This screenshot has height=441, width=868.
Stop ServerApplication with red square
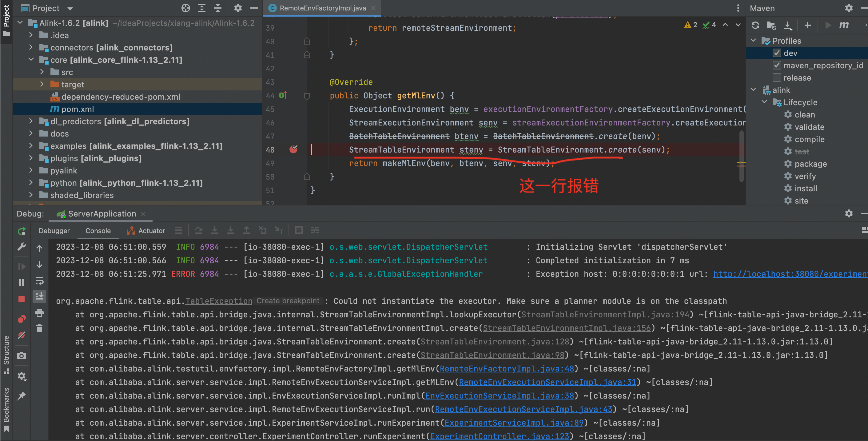coord(22,299)
